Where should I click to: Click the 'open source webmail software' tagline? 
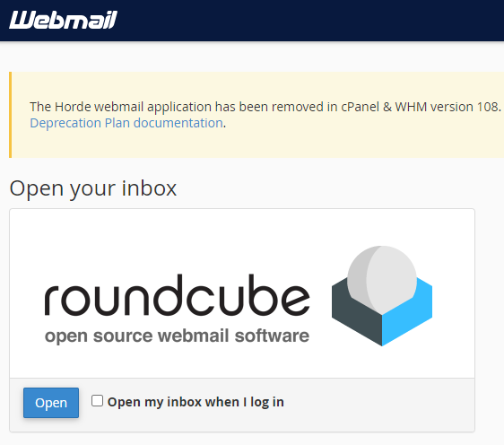click(177, 336)
